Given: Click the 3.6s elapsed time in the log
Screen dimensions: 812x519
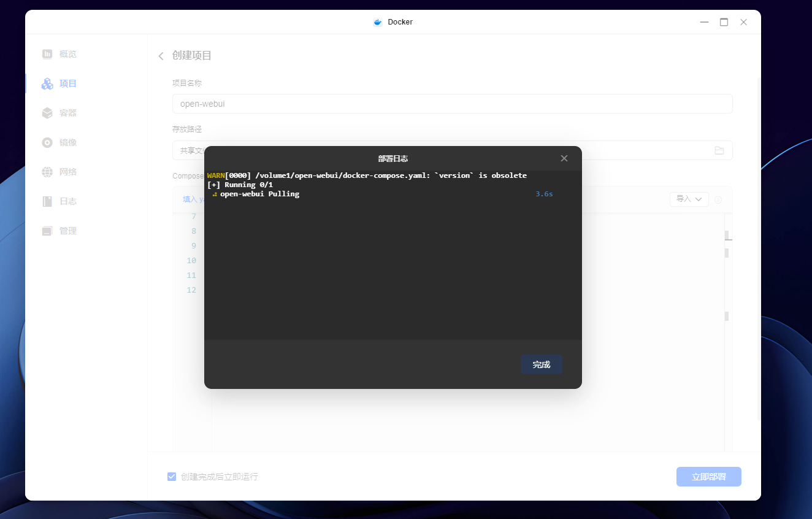Looking at the screenshot, I should (544, 194).
